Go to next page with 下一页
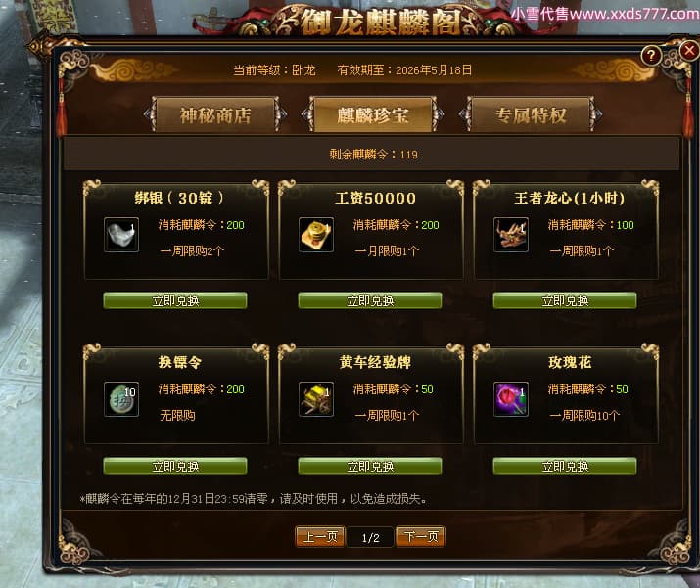 tap(421, 536)
